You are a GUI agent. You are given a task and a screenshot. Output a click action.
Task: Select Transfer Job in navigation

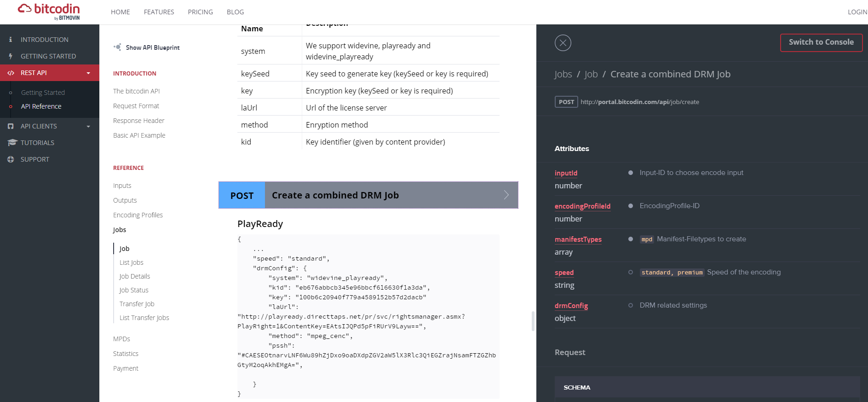[137, 304]
